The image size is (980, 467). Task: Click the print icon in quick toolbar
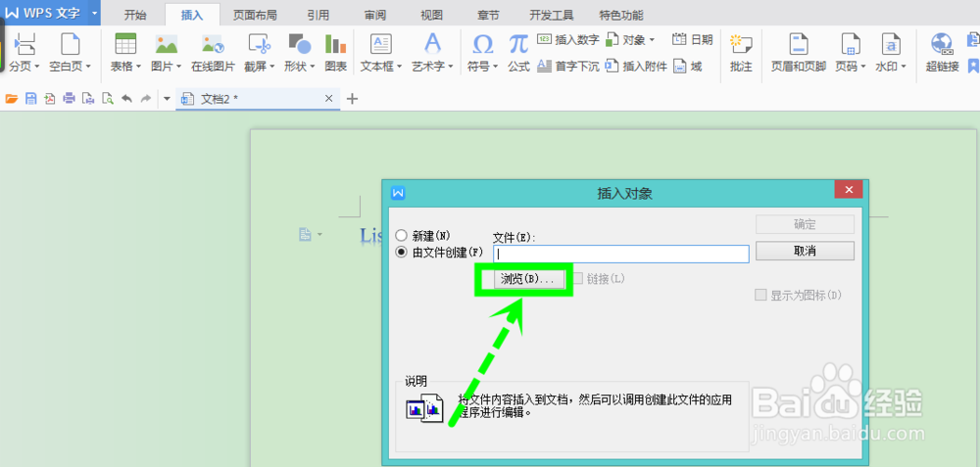(x=70, y=98)
